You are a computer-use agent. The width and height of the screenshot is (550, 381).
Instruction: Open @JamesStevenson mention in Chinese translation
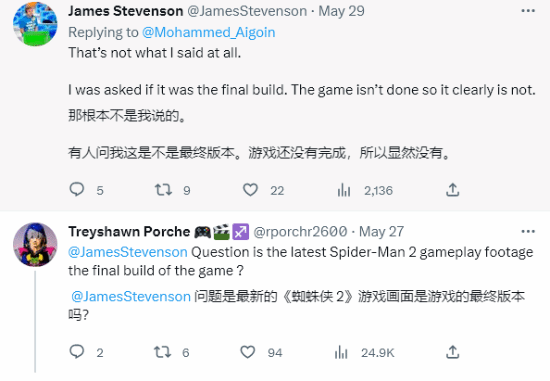[131, 296]
